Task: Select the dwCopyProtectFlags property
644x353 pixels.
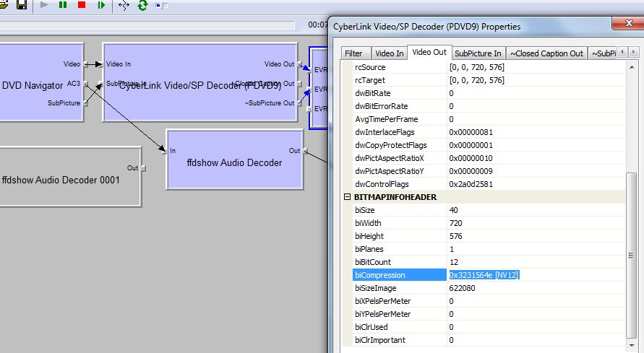Action: click(489, 145)
